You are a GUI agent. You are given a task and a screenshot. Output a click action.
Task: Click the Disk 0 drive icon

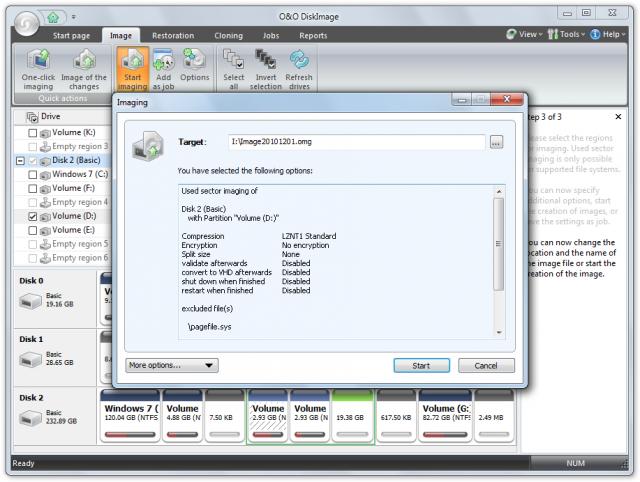pyautogui.click(x=30, y=301)
